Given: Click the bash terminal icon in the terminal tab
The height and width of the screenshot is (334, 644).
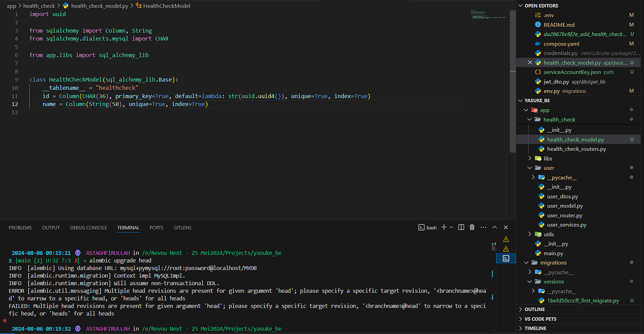Looking at the screenshot, I should (x=421, y=227).
